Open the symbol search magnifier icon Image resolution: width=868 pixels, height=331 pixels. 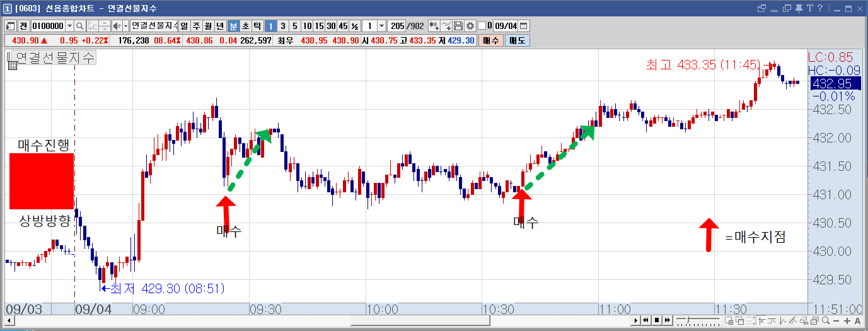click(80, 26)
